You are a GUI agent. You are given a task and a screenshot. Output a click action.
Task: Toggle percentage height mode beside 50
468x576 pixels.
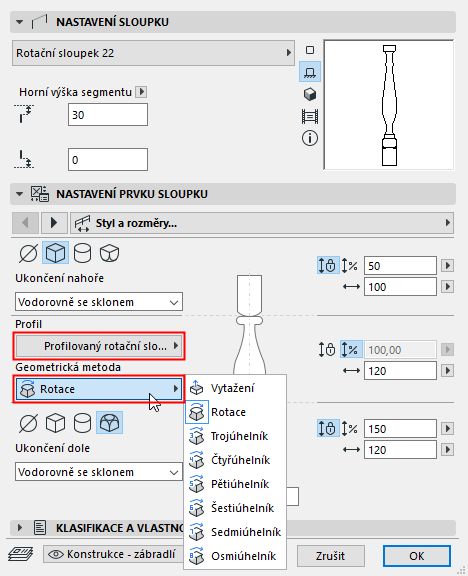pos(350,266)
